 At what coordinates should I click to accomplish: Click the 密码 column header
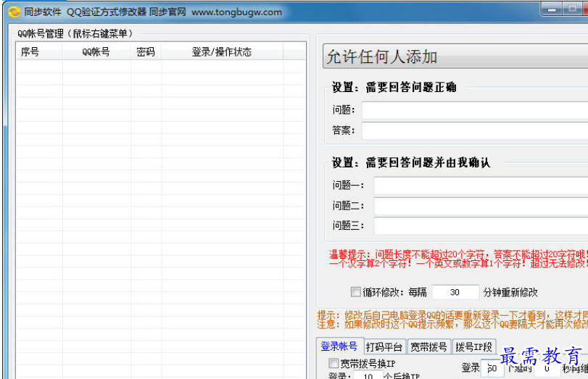click(146, 51)
